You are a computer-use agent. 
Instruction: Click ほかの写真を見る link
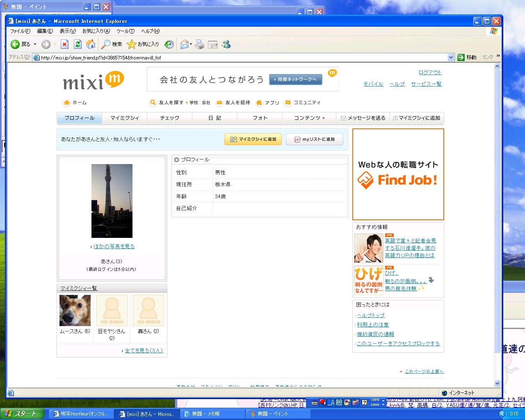pyautogui.click(x=114, y=247)
